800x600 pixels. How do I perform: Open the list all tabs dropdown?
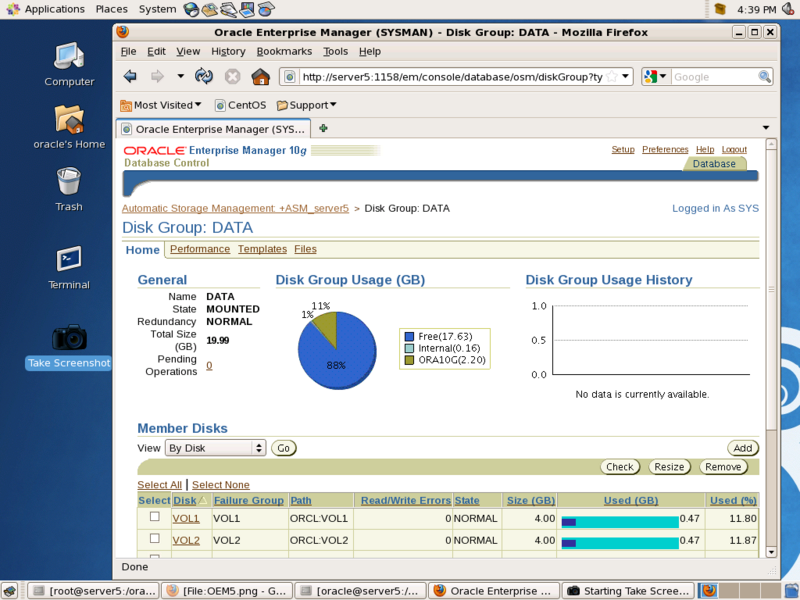(766, 128)
